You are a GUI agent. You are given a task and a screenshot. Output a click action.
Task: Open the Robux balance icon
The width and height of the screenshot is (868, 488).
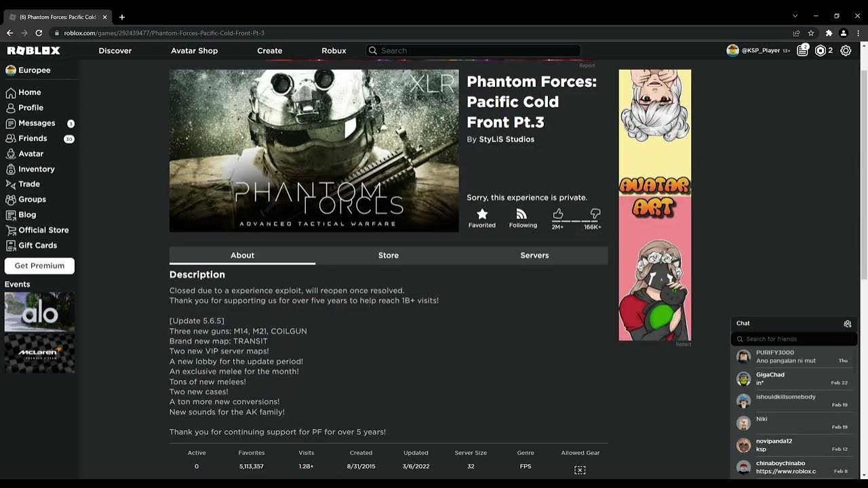pos(821,51)
